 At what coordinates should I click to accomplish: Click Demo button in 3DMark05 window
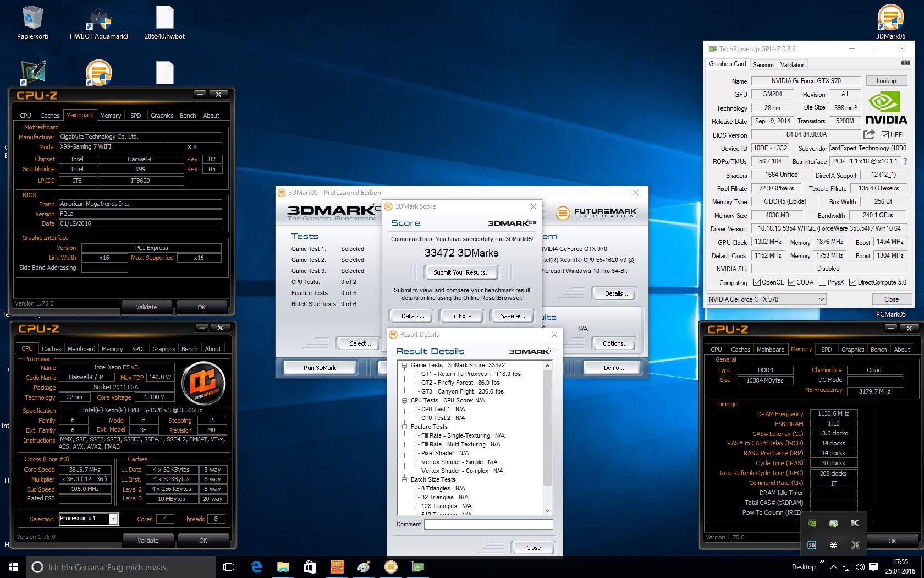[613, 368]
